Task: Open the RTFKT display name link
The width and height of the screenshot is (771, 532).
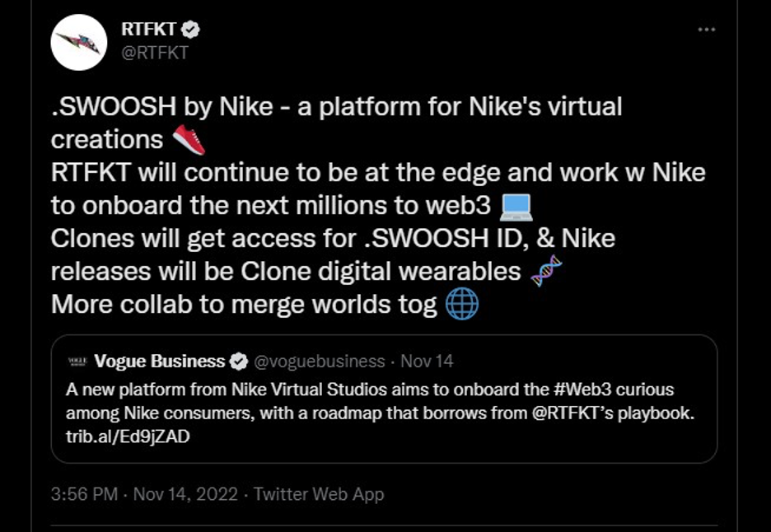Action: coord(148,30)
